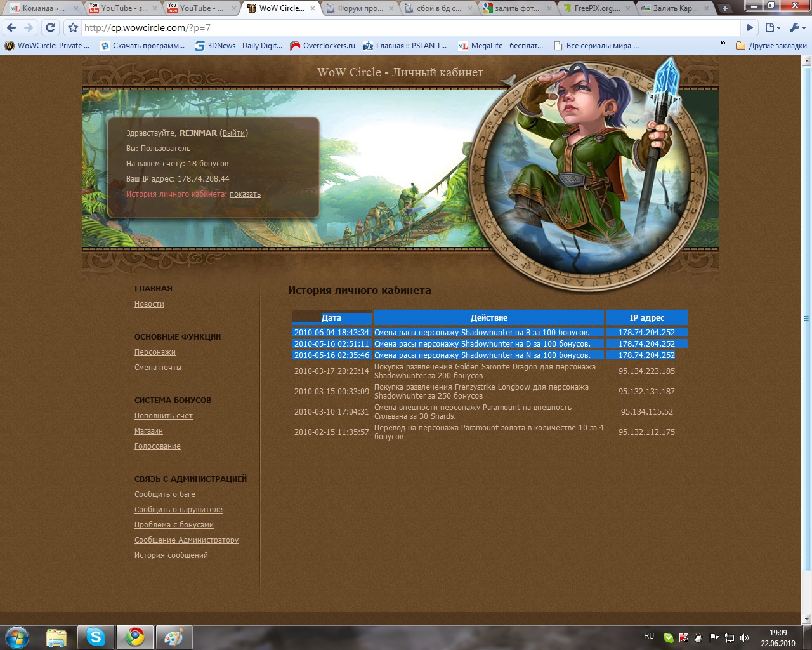The width and height of the screenshot is (812, 650).
Task: Open the История сообщений link
Action: (x=171, y=555)
